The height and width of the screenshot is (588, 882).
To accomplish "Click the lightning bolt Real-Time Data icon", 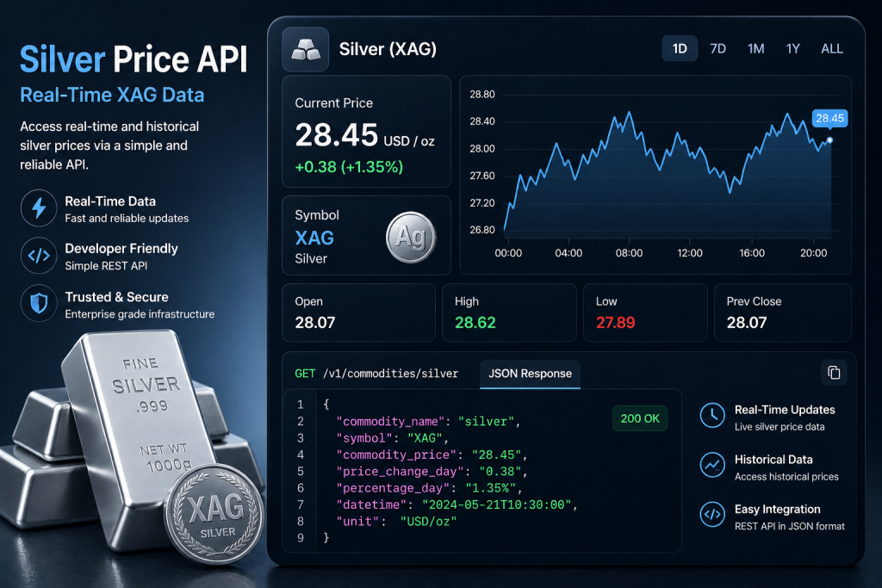I will [x=39, y=208].
